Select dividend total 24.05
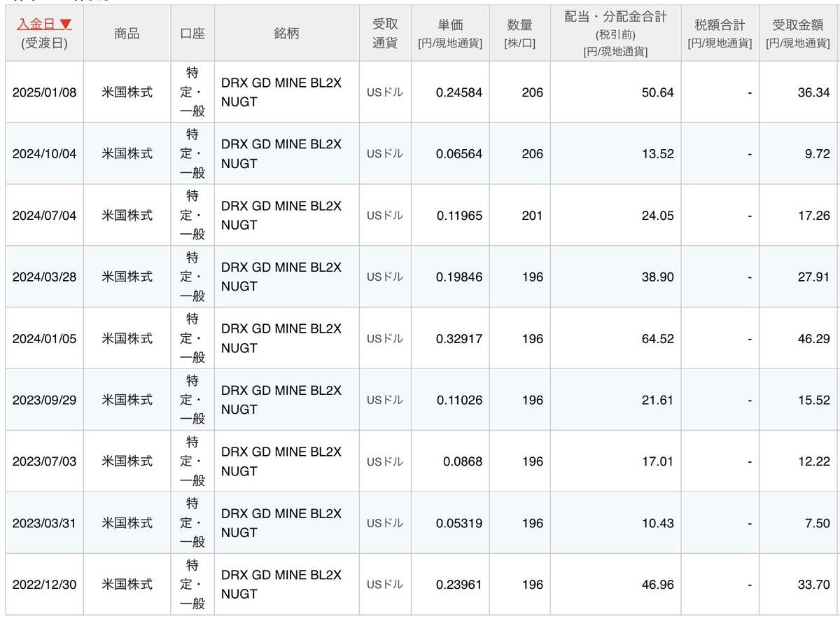 point(657,216)
